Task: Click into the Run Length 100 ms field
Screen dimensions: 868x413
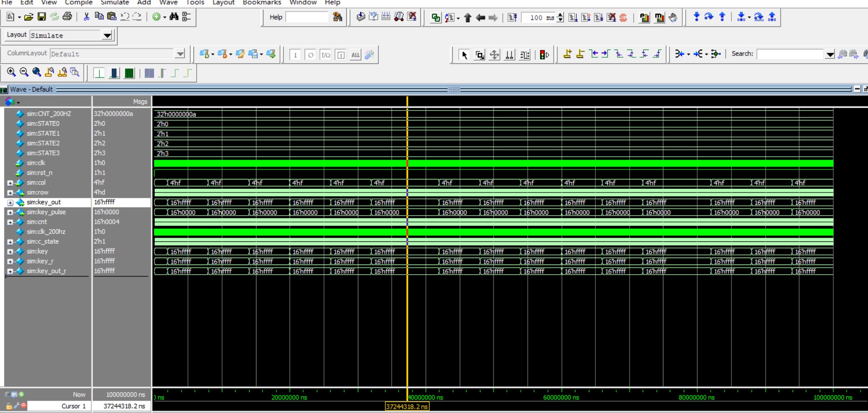Action: point(538,18)
